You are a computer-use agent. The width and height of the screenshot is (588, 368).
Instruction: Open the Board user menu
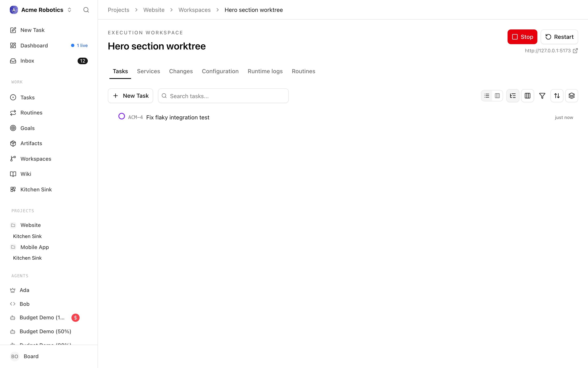tap(49, 356)
